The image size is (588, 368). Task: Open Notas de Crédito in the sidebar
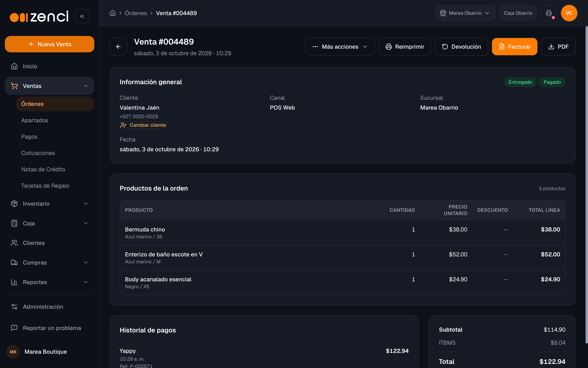(55, 169)
